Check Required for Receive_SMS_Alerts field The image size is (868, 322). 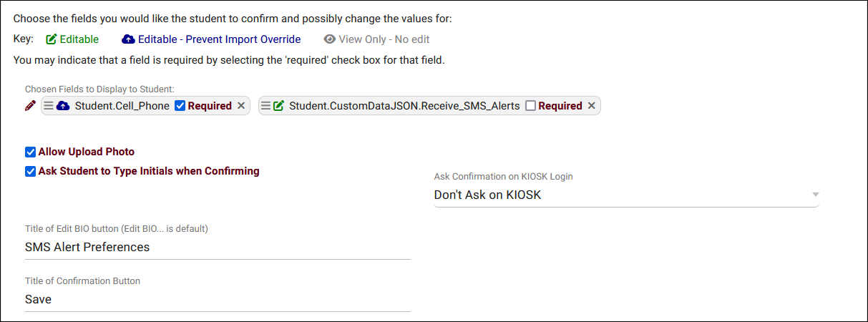(530, 106)
